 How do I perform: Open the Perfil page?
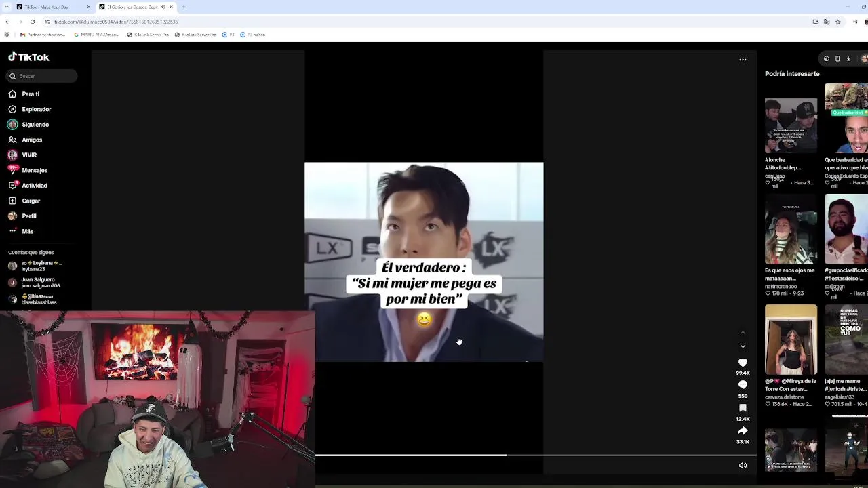pyautogui.click(x=22, y=216)
